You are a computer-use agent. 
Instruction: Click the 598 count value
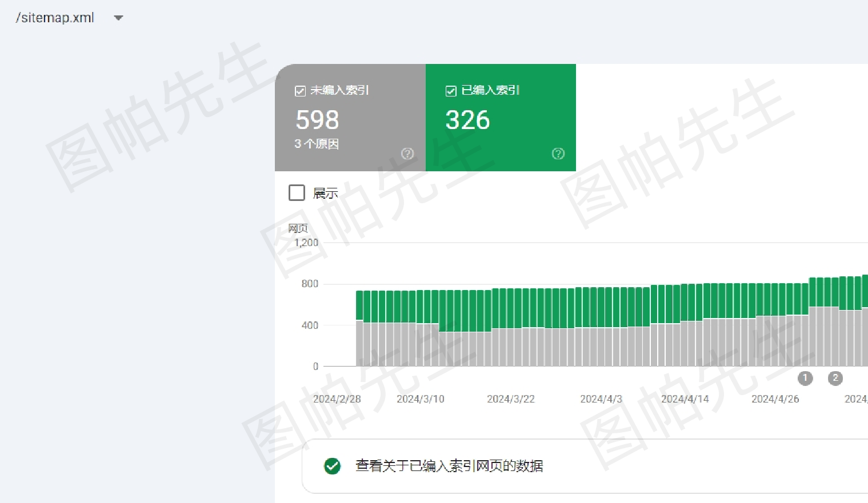click(x=317, y=120)
